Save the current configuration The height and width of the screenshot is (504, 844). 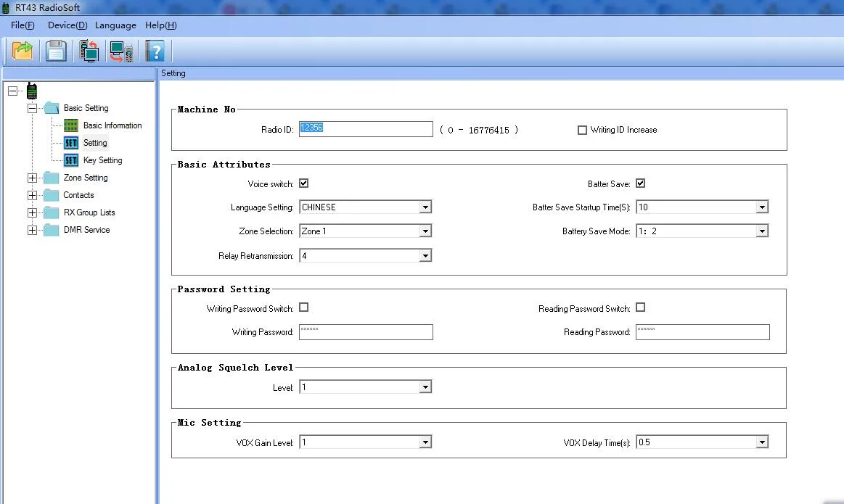(x=56, y=51)
